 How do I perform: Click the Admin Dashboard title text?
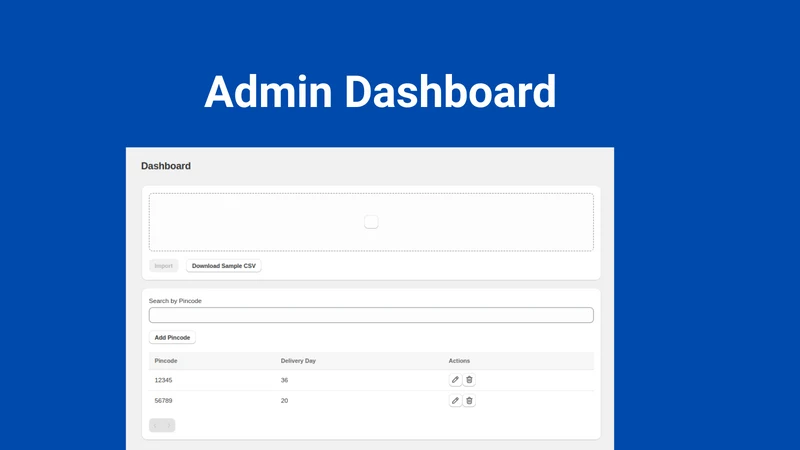pyautogui.click(x=380, y=92)
